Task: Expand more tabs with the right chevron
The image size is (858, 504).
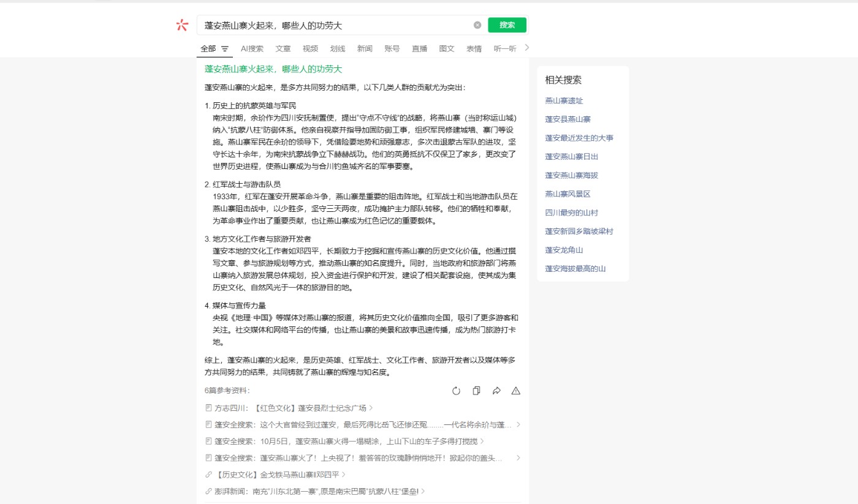Action: coord(526,48)
